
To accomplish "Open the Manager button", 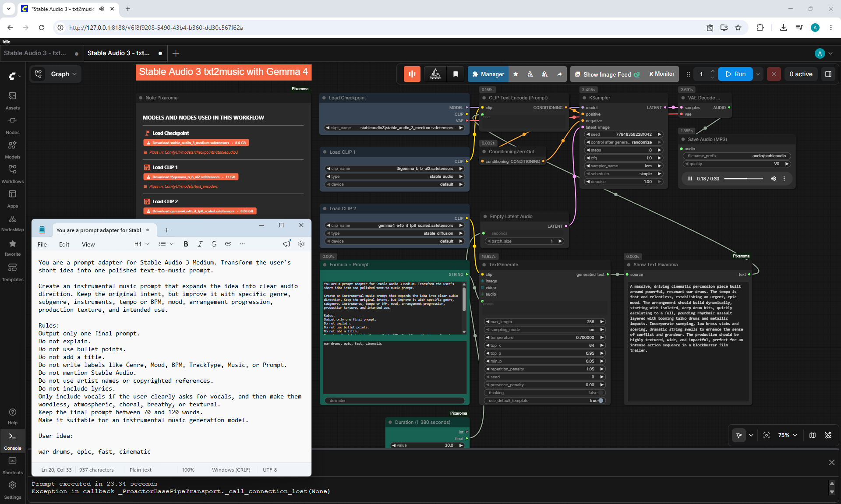I will coord(488,74).
